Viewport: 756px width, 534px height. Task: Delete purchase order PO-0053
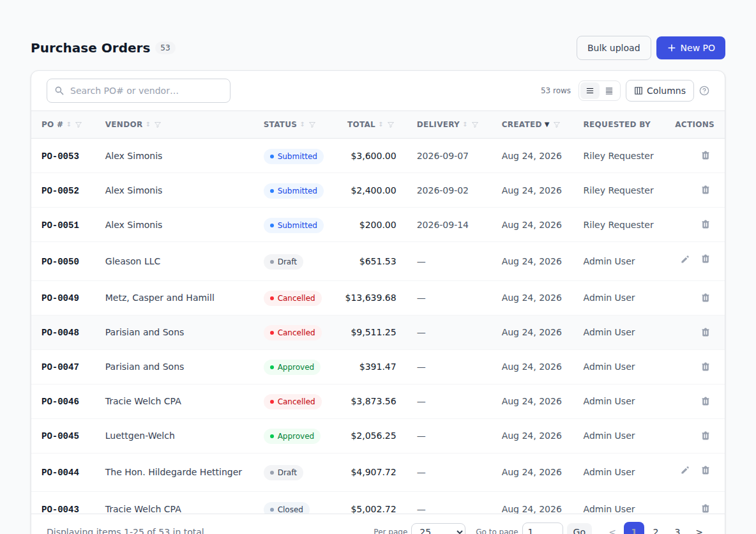[x=706, y=155]
